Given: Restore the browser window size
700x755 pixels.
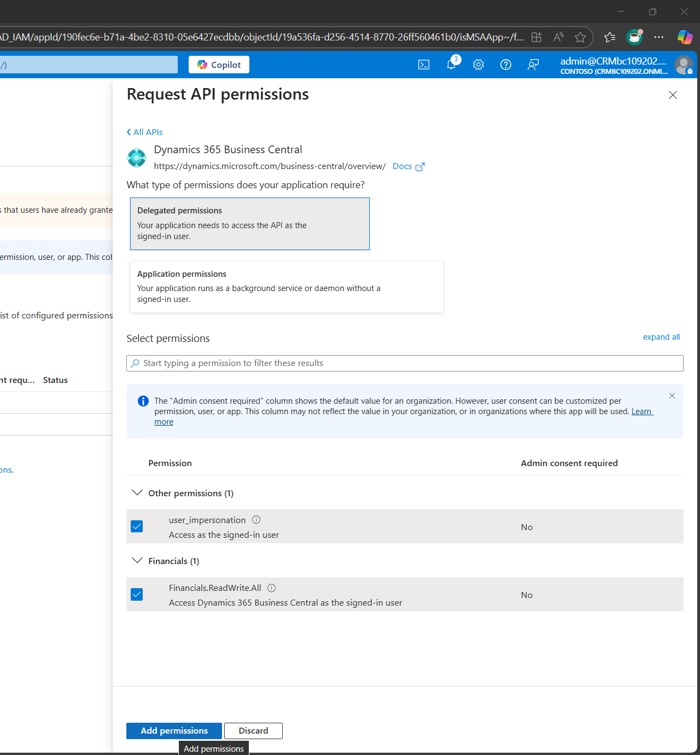Looking at the screenshot, I should (652, 11).
